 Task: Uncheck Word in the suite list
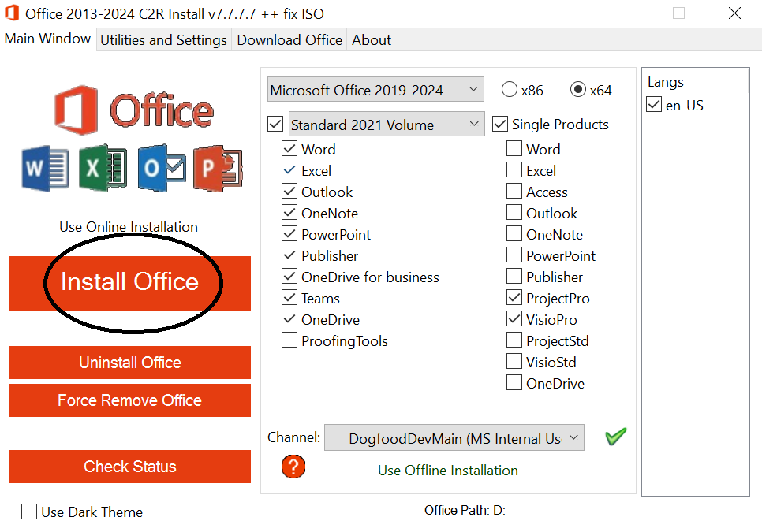pos(289,148)
